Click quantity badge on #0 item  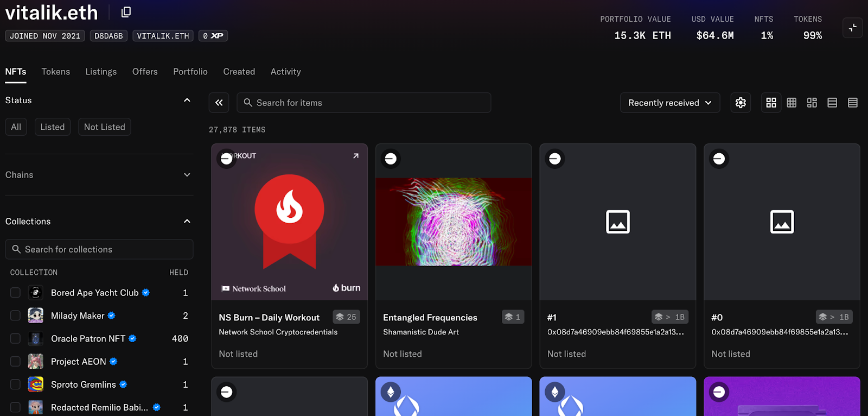coord(834,317)
